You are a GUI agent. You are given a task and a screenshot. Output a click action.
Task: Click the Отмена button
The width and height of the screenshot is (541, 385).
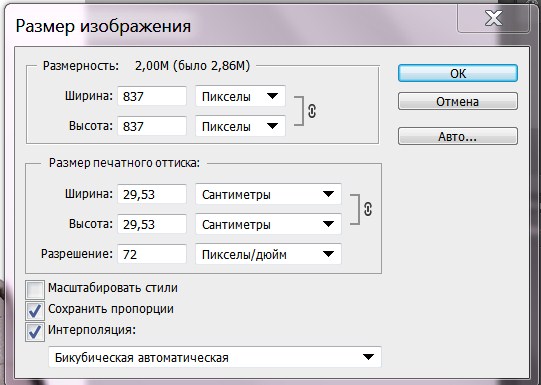[458, 101]
